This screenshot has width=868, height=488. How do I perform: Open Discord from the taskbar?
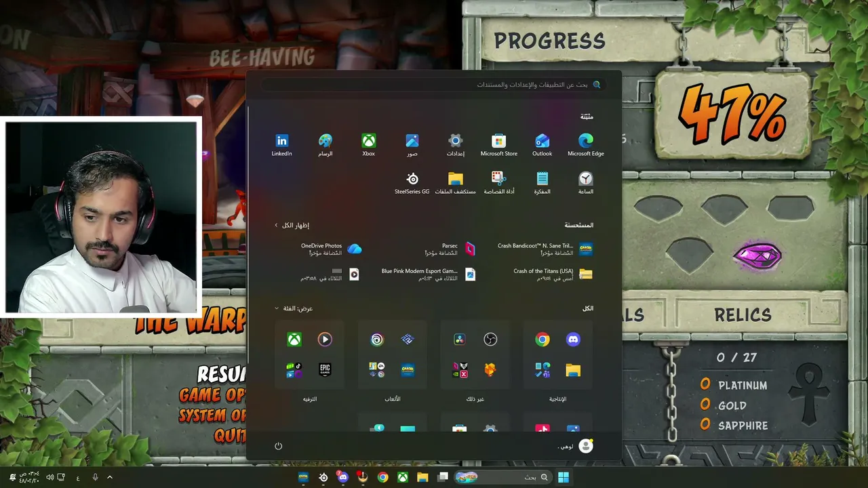[343, 477]
